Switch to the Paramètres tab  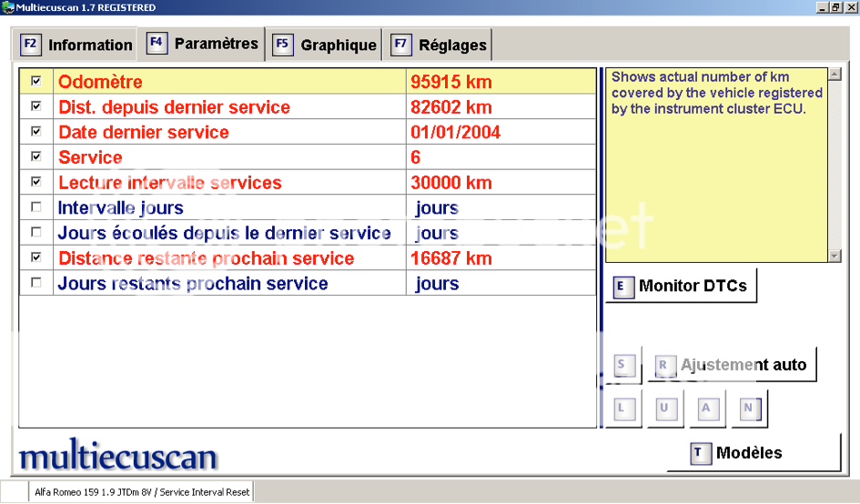coord(201,44)
